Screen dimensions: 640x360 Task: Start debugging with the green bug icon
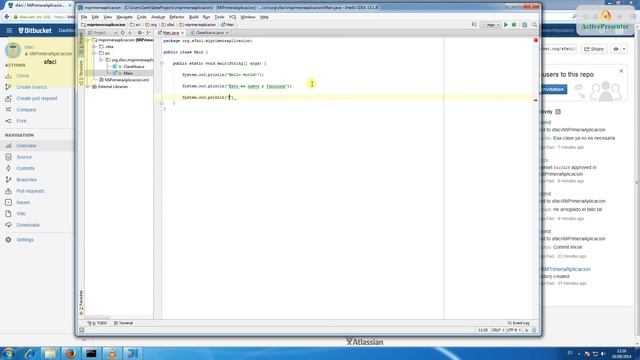(514, 25)
